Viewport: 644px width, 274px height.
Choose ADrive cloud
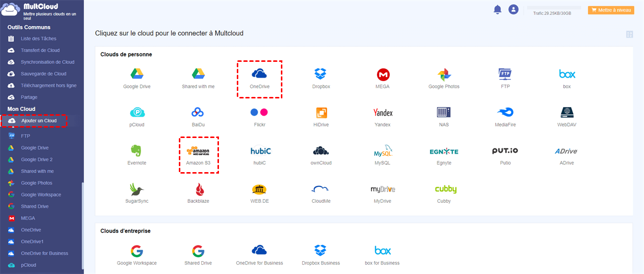coord(566,155)
